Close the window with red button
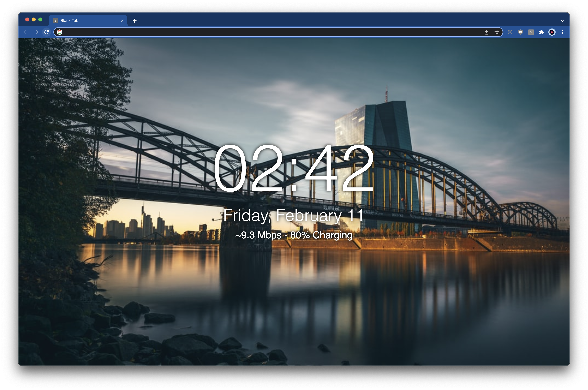588x390 pixels. [27, 20]
